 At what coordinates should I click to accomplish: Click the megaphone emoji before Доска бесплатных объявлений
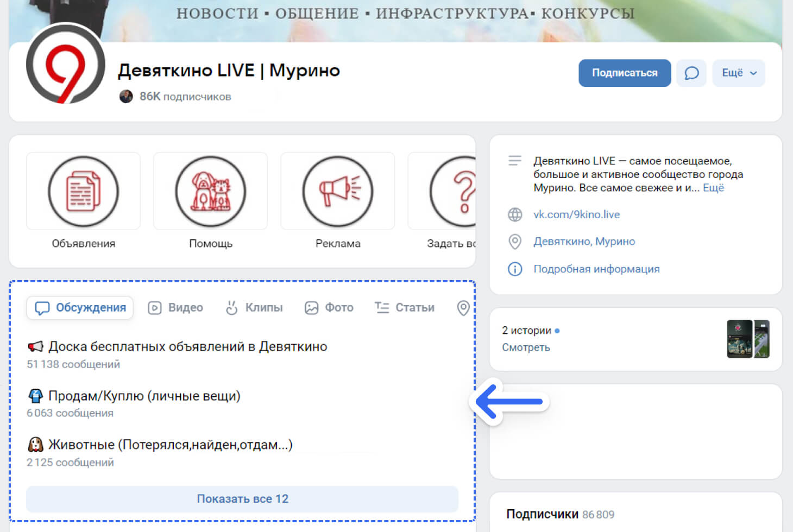click(x=35, y=346)
